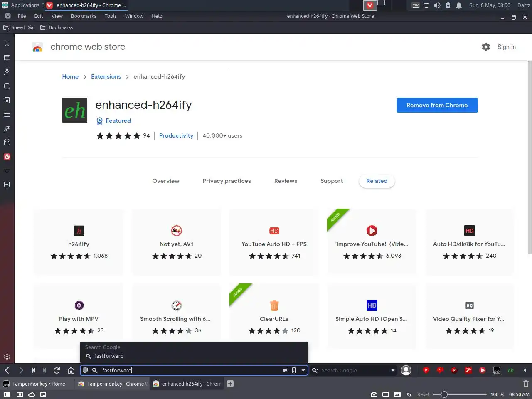The height and width of the screenshot is (399, 532).
Task: Open Speed Dial bookmarks bar folder
Action: coord(19,27)
